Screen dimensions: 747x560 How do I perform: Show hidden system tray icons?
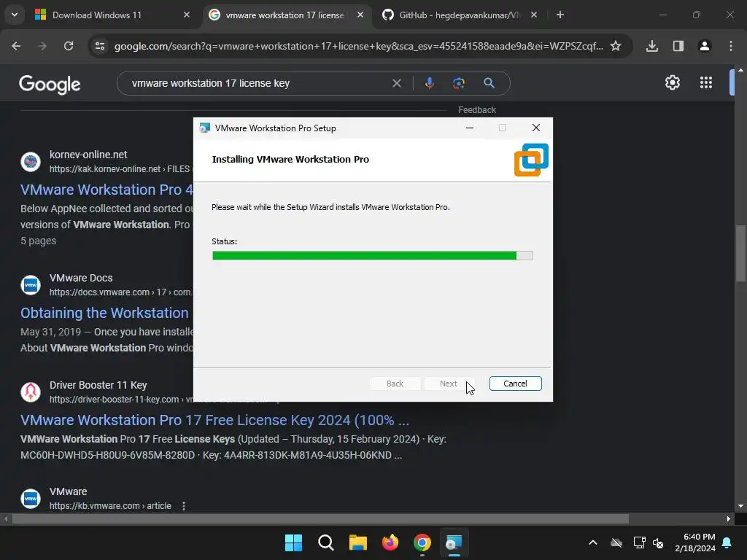pyautogui.click(x=593, y=542)
